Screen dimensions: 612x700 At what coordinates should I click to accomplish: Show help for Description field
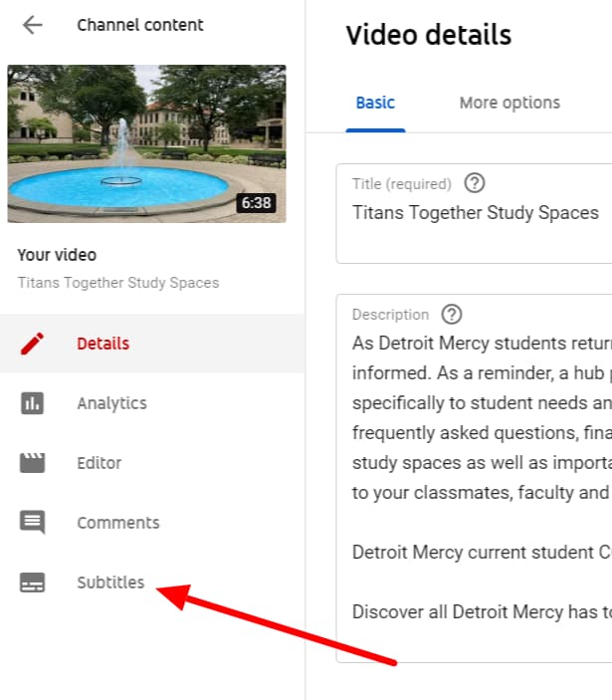[452, 315]
